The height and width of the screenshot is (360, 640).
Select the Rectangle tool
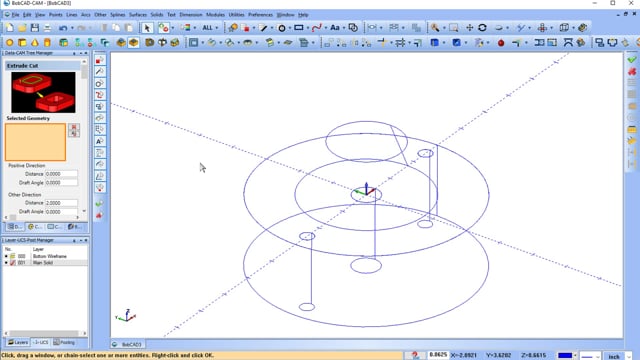(x=299, y=28)
